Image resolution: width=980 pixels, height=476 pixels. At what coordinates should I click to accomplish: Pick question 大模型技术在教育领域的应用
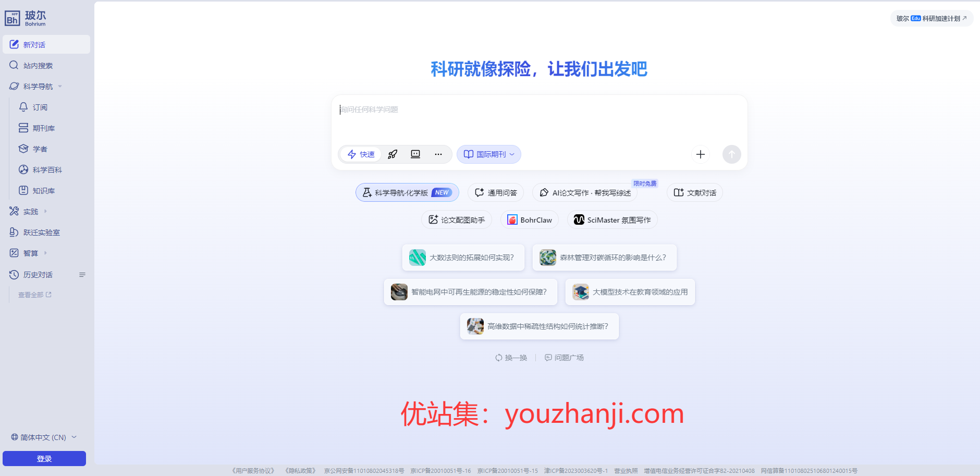(x=630, y=292)
